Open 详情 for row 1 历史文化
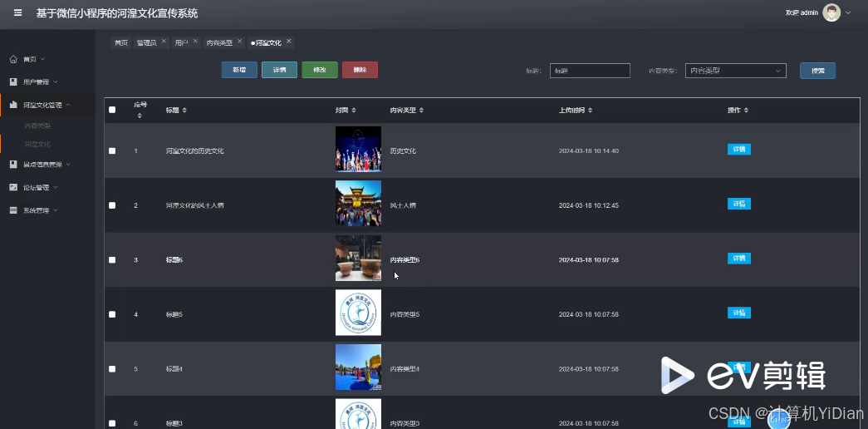The width and height of the screenshot is (868, 429). coord(739,149)
